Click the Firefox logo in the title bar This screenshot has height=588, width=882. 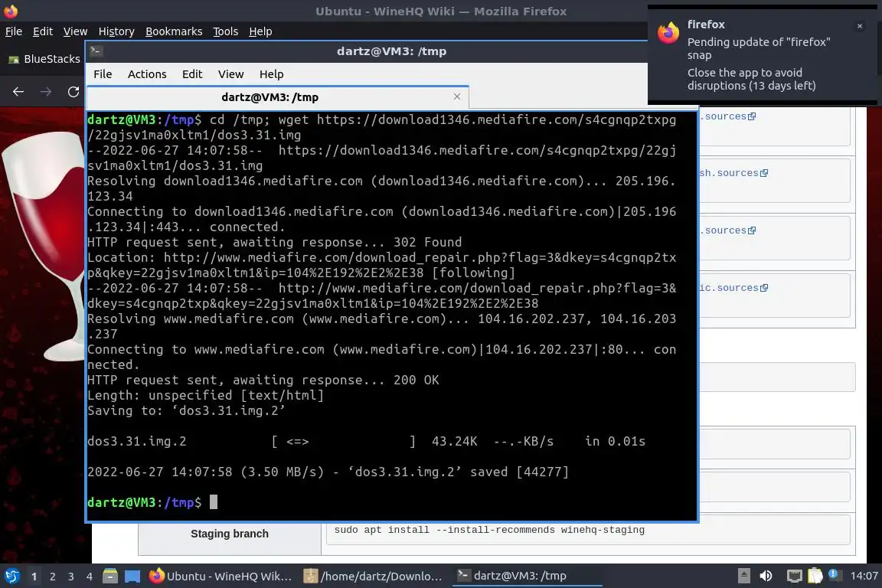click(11, 11)
